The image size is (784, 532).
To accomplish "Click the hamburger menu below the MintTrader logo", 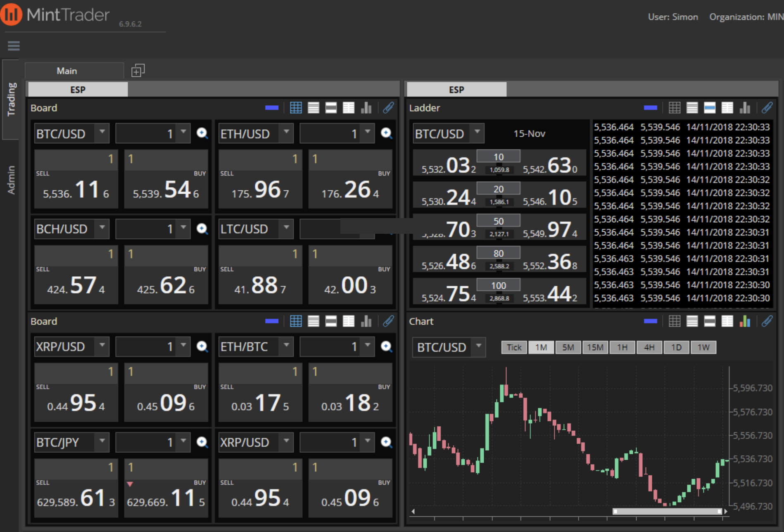I will [x=13, y=45].
